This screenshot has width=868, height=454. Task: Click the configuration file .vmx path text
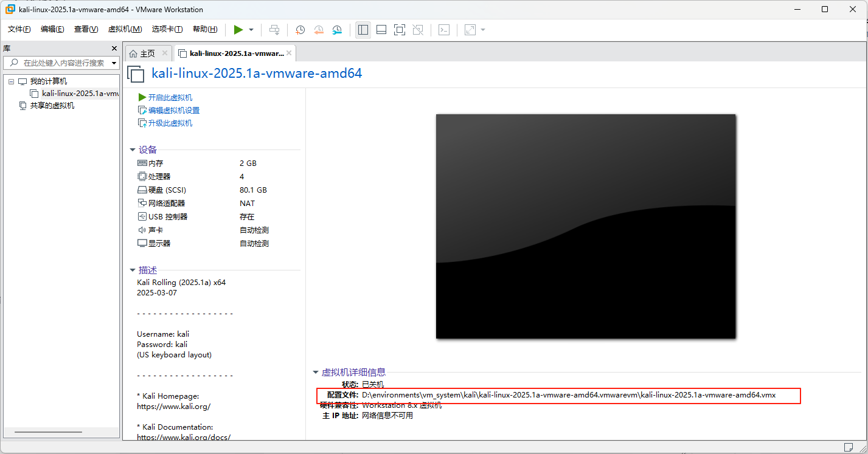pos(568,395)
